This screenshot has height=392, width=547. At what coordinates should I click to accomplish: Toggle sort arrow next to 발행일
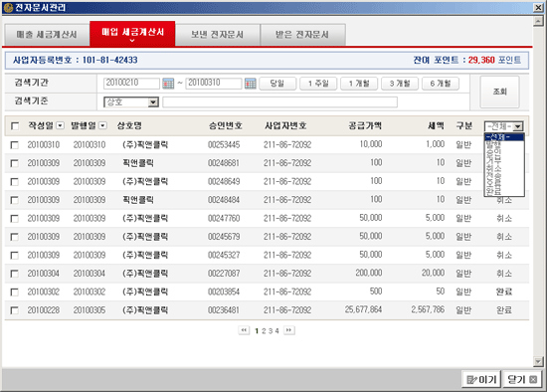click(x=102, y=125)
